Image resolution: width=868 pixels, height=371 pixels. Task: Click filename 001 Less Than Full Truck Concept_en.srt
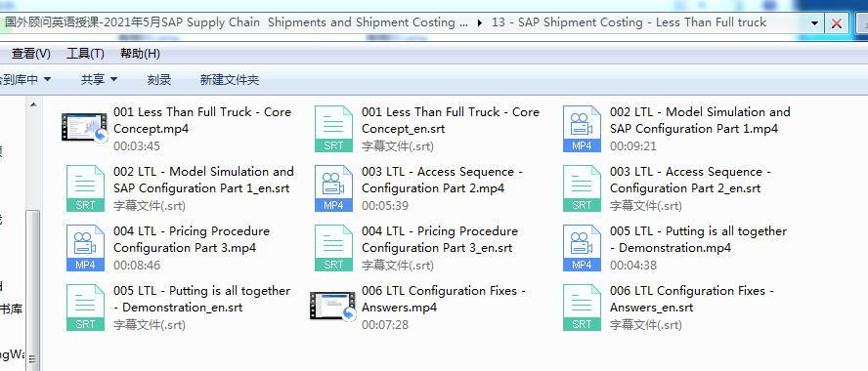pos(451,120)
